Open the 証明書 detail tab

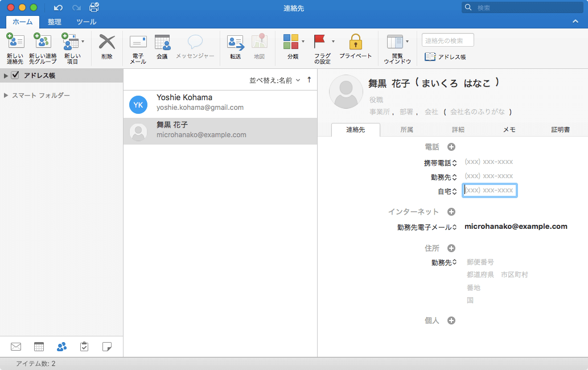pyautogui.click(x=560, y=130)
